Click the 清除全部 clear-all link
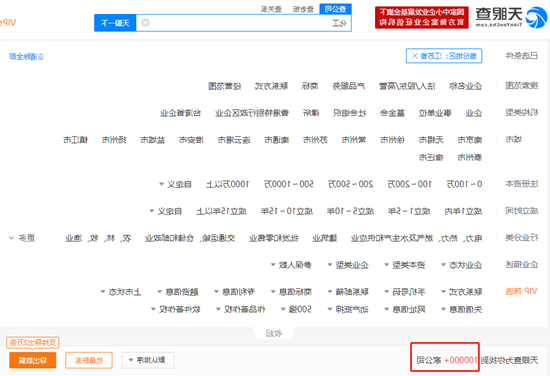 click(26, 56)
